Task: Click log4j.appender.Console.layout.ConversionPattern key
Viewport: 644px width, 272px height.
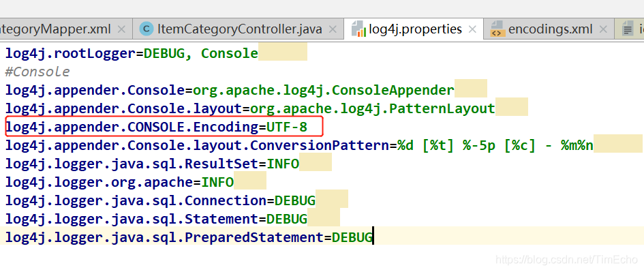Action: click(x=197, y=145)
